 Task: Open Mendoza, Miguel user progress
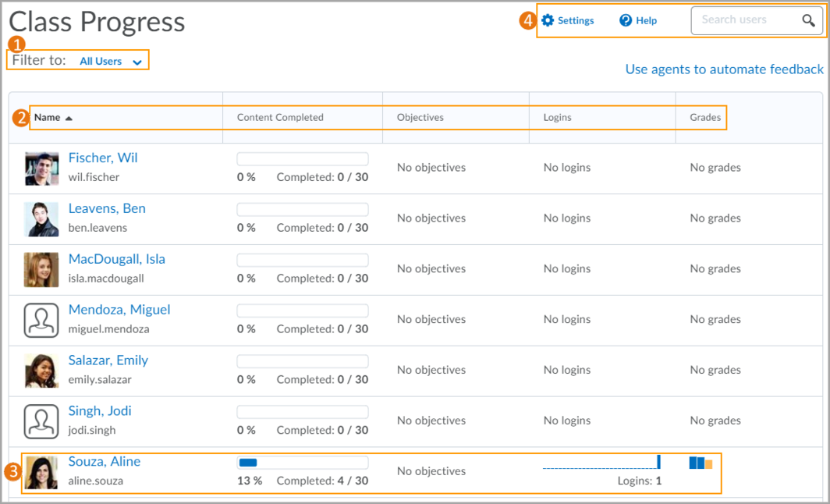tap(119, 310)
